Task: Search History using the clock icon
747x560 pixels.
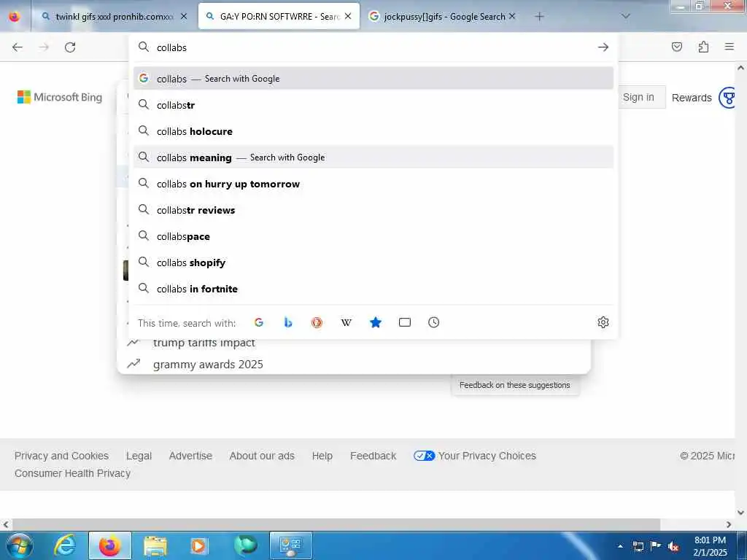Action: point(433,322)
